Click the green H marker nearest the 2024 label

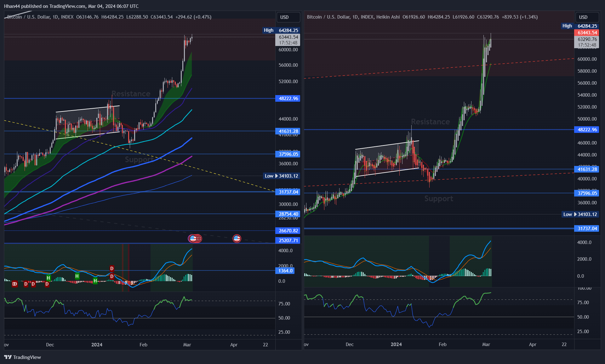[x=95, y=281]
